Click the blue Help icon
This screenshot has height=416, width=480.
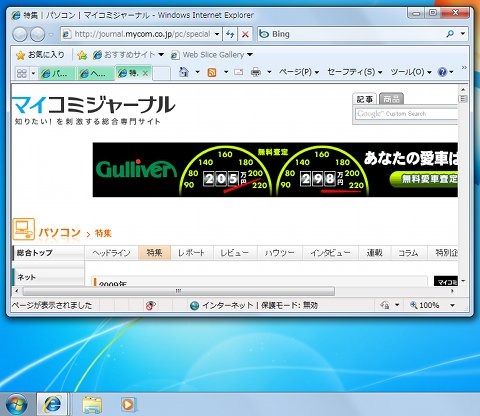coord(442,72)
